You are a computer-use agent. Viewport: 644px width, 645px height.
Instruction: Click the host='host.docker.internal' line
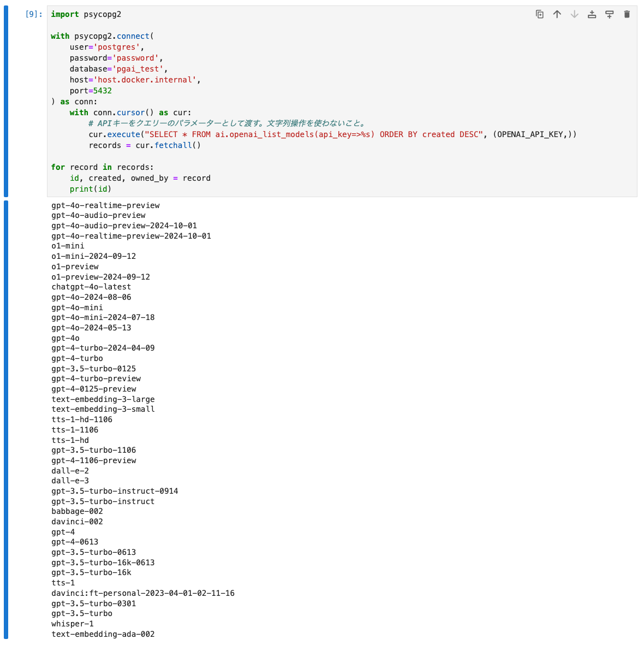click(x=135, y=80)
